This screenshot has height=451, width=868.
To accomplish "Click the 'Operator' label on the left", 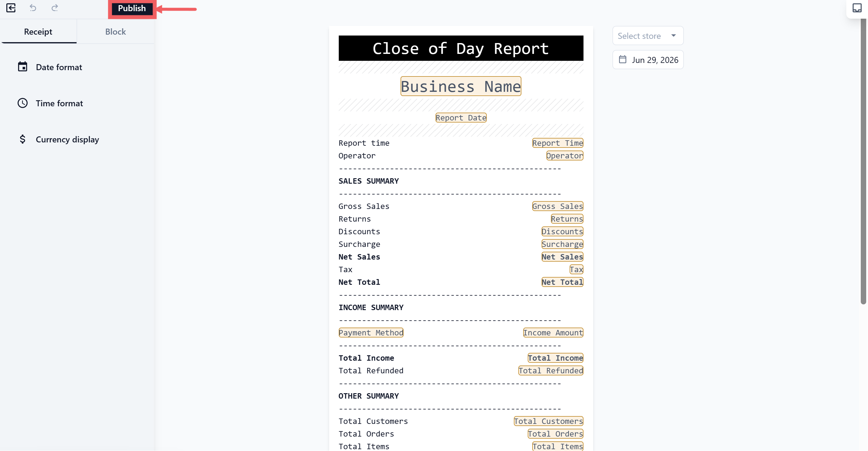I will pyautogui.click(x=357, y=155).
